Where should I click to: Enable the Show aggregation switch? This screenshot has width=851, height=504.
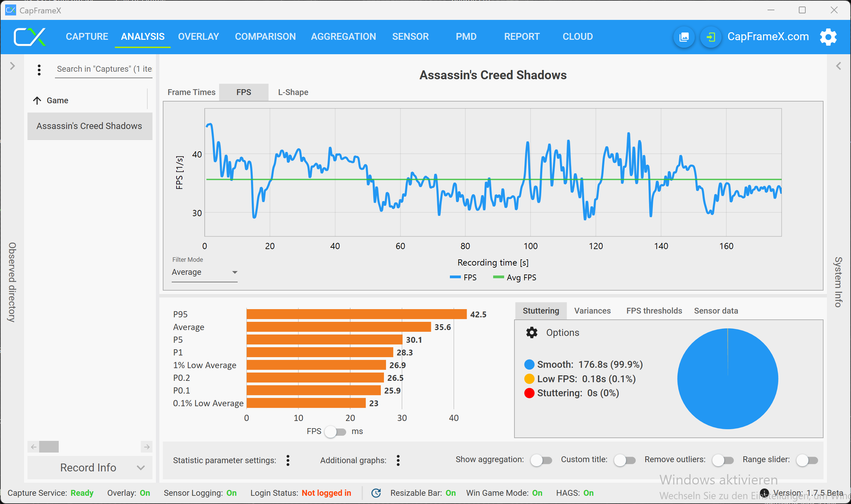pyautogui.click(x=541, y=460)
